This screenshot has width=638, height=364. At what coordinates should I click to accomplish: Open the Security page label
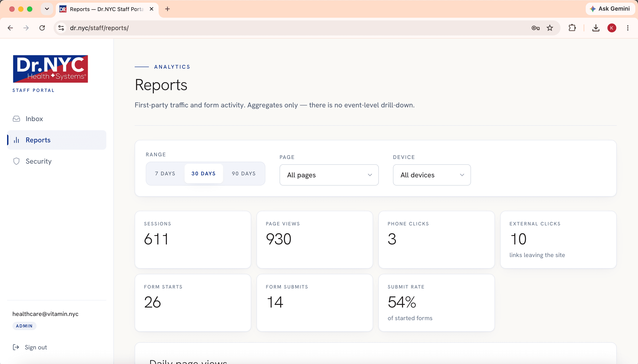click(x=39, y=161)
